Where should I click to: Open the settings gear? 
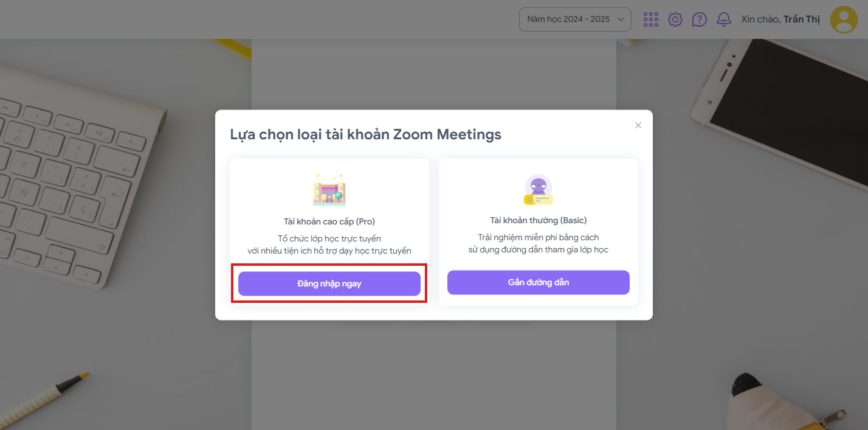[675, 19]
